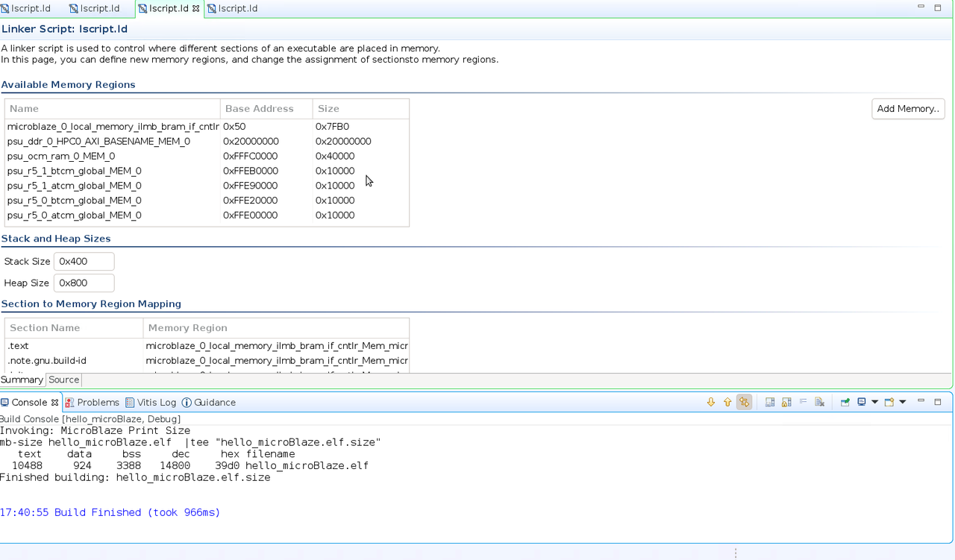Switch to the Summary editor tab

(22, 380)
